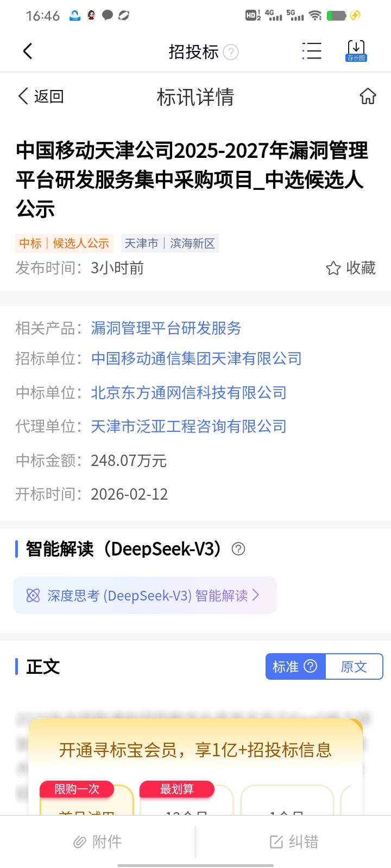Tap the project title text
This screenshot has height=868, width=391.
tap(192, 180)
